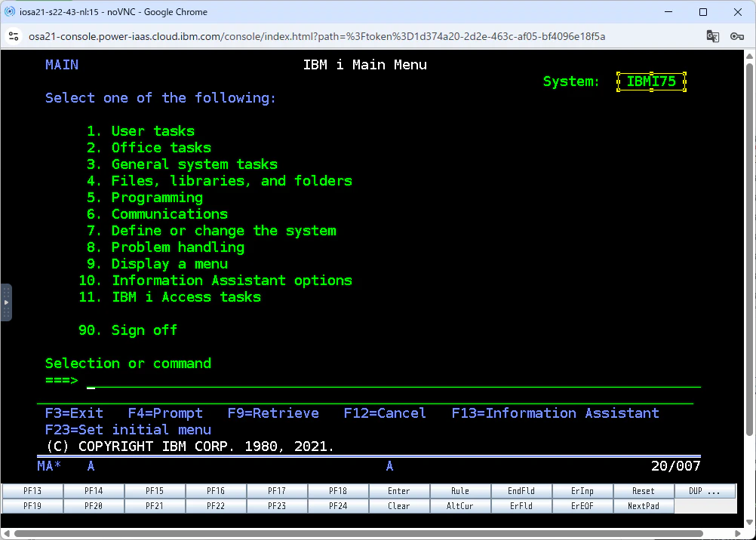Click the horizontal scrollbar at the bottom

pyautogui.click(x=358, y=534)
